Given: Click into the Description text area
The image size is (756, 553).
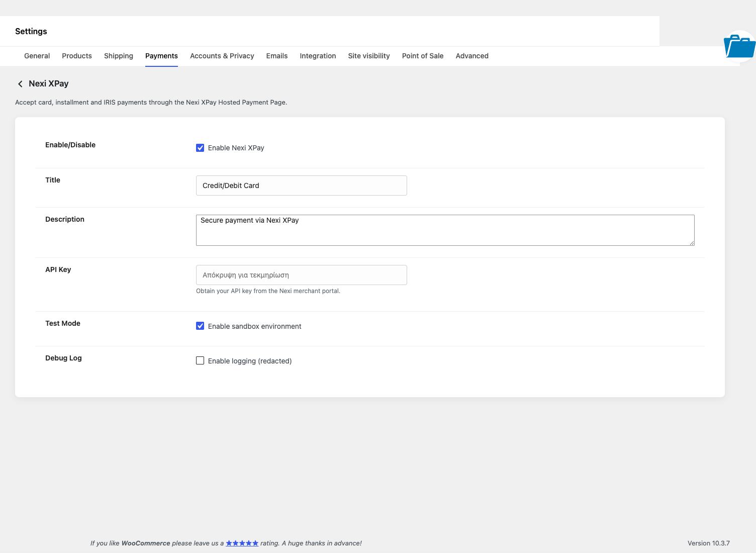Looking at the screenshot, I should pyautogui.click(x=445, y=230).
